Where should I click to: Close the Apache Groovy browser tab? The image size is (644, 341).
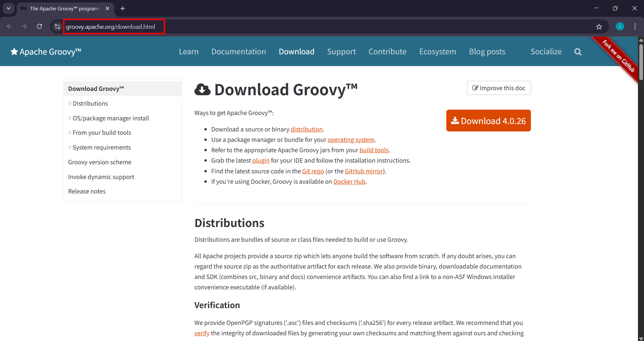pos(107,8)
